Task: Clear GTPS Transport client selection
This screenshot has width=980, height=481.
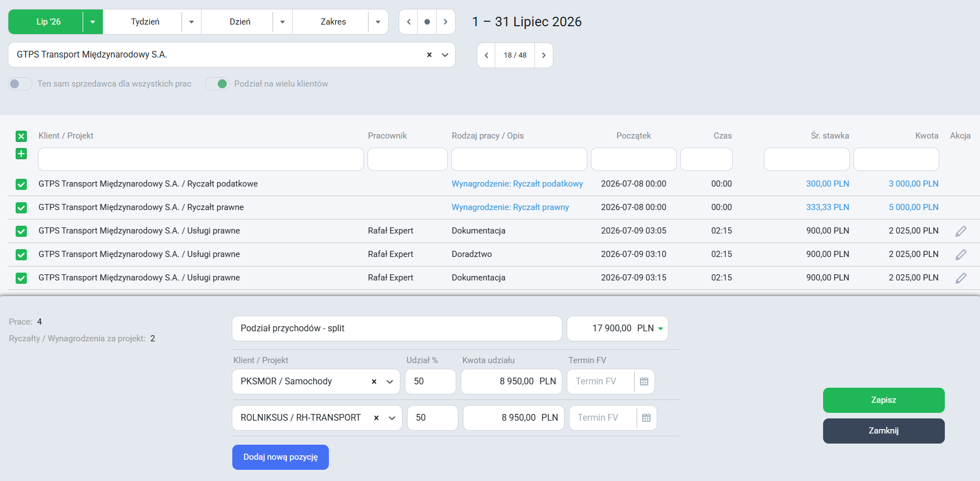Action: [429, 55]
